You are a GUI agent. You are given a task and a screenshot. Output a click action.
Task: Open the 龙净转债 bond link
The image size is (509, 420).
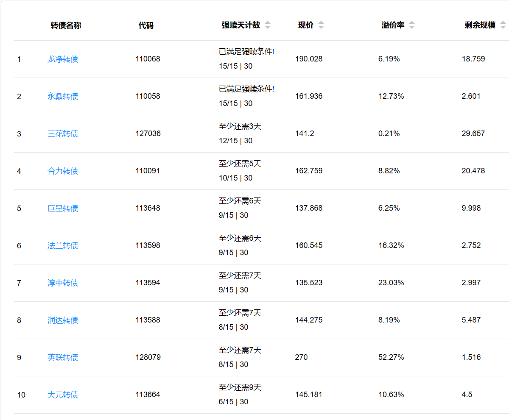63,59
